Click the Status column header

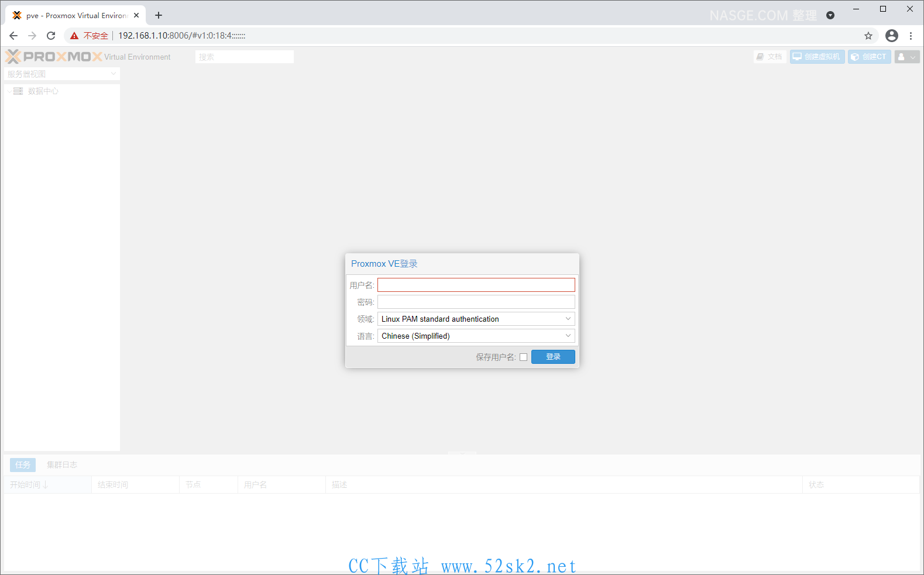860,485
